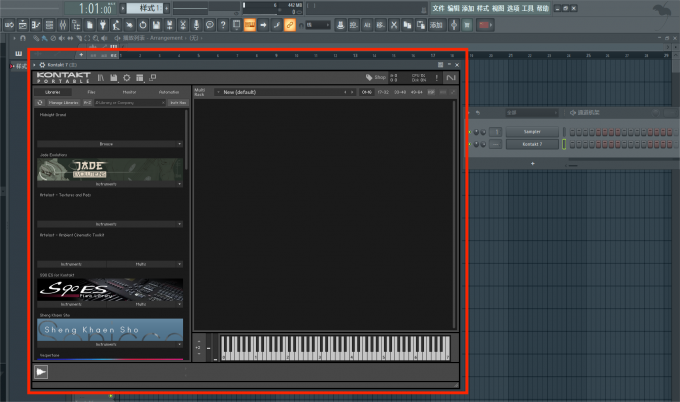Open the 文件 menu
Viewport: 680px width, 402px height.
coord(438,8)
